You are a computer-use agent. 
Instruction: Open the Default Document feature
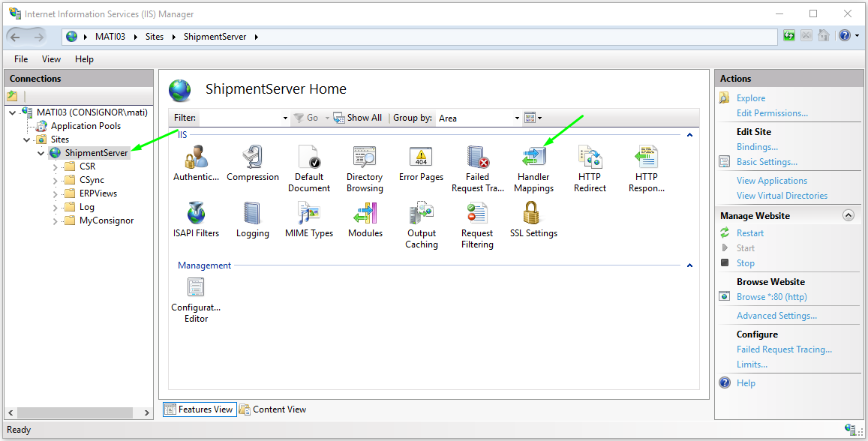309,159
